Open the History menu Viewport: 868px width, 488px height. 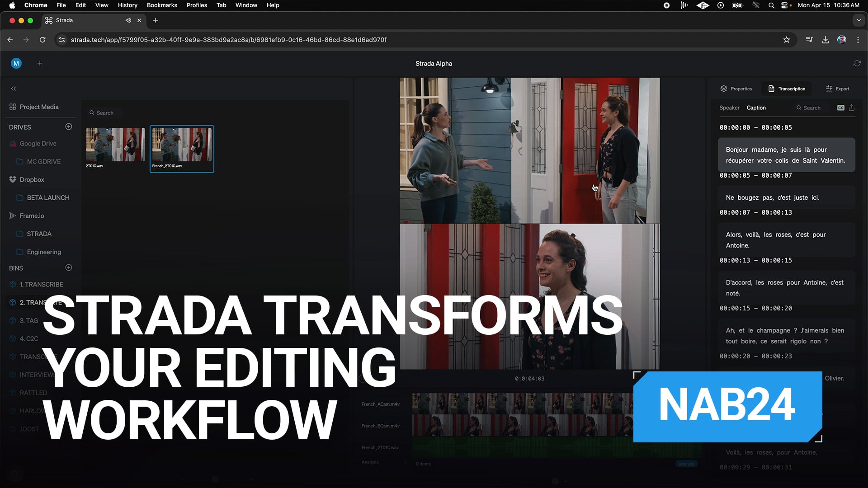tap(127, 5)
